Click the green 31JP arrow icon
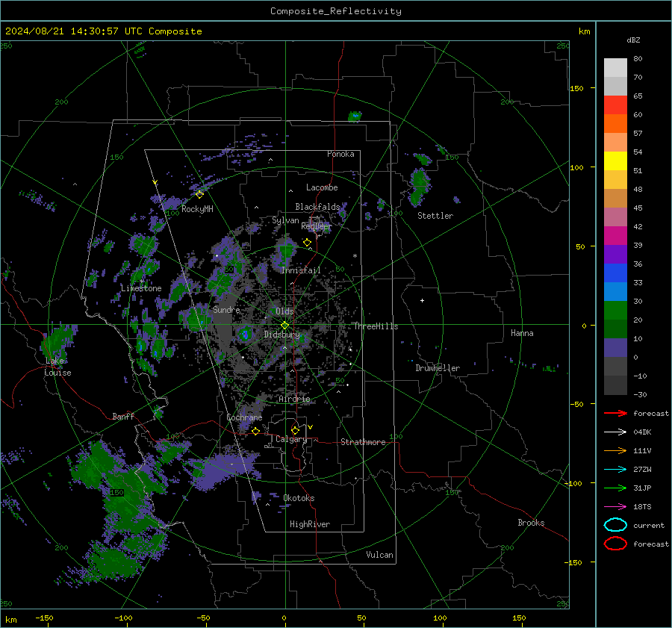 (x=615, y=488)
